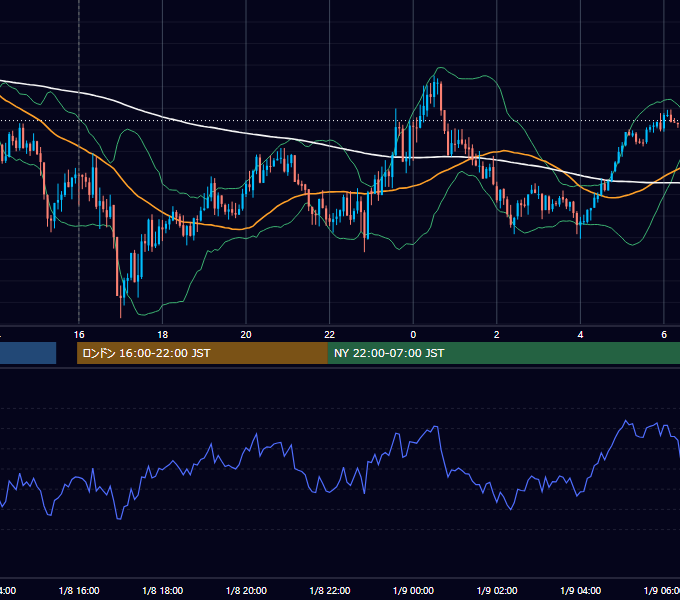Click the 1/8 16:00 time label
Image resolution: width=680 pixels, height=600 pixels.
point(79,590)
